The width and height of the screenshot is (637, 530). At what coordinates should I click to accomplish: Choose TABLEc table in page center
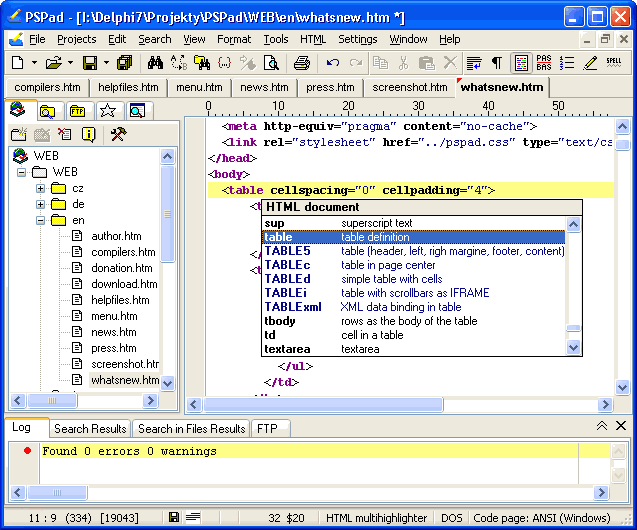pyautogui.click(x=414, y=265)
